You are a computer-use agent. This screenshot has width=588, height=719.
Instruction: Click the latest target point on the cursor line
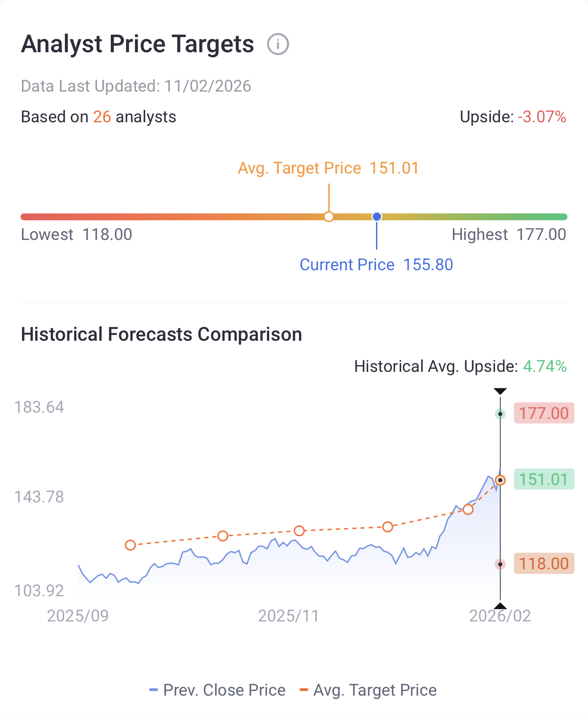(x=501, y=480)
